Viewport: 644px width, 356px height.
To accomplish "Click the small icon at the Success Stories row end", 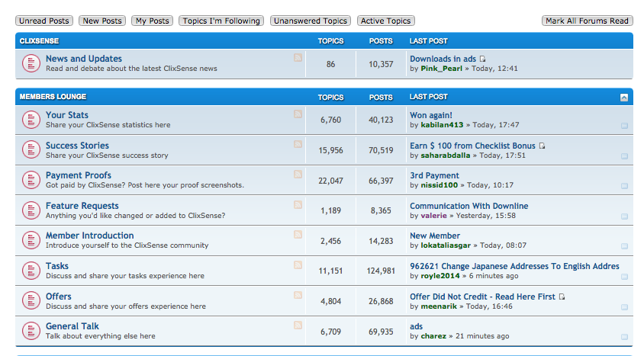I will tap(624, 156).
